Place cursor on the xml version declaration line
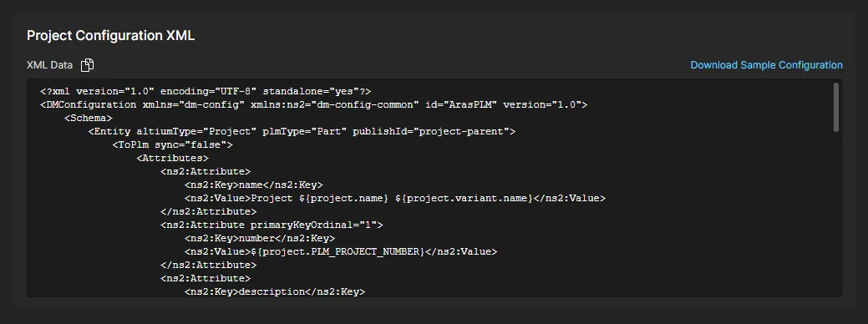Image resolution: width=868 pixels, height=324 pixels. coord(206,91)
